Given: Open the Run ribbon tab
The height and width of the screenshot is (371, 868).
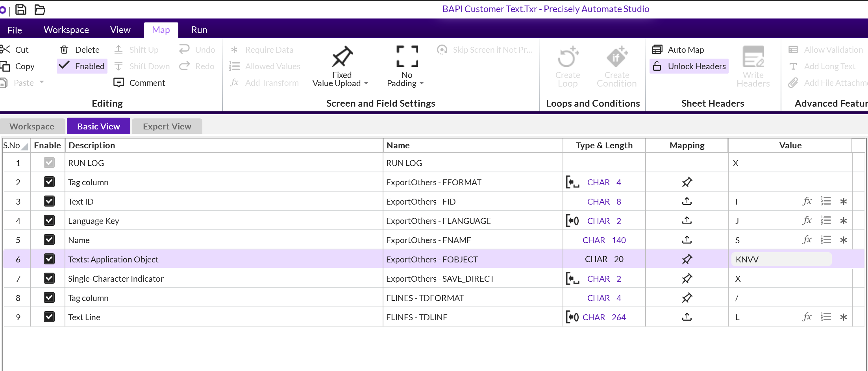Looking at the screenshot, I should (199, 30).
